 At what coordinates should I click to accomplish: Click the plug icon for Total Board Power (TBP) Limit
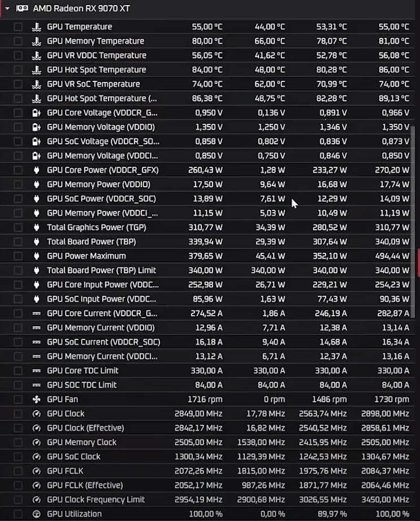(37, 270)
